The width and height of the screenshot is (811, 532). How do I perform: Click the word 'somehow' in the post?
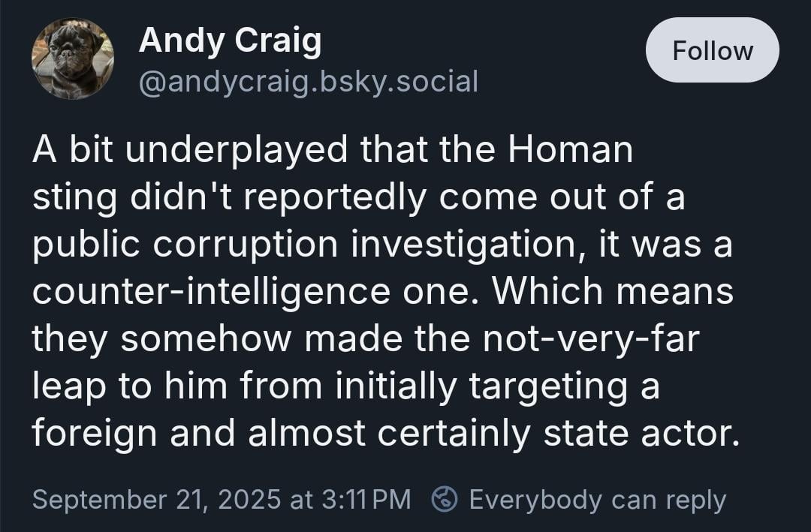(x=205, y=338)
